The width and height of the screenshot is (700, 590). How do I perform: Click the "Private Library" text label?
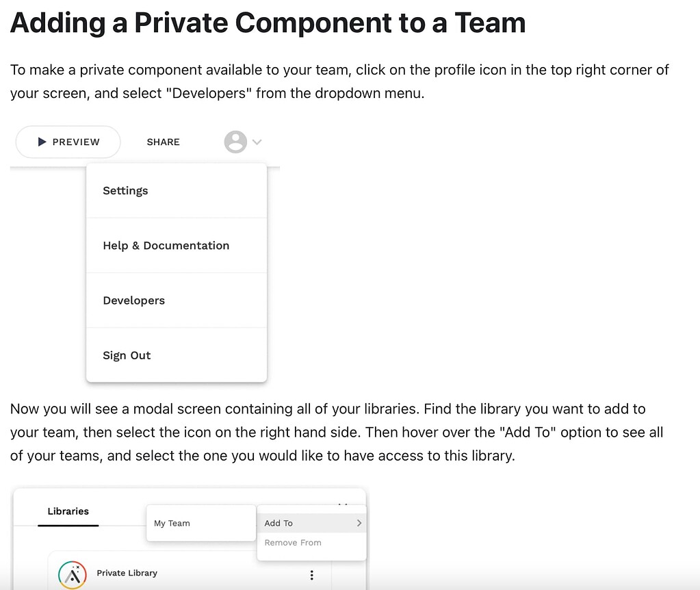(127, 574)
